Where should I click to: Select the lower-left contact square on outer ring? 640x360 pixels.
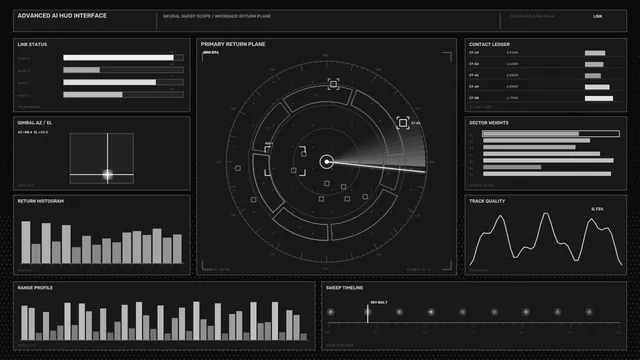click(x=253, y=200)
